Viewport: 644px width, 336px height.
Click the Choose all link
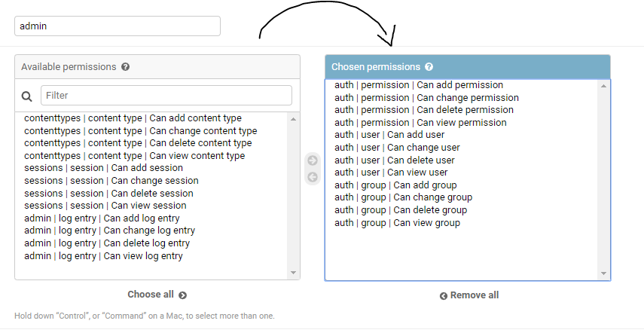(x=157, y=295)
